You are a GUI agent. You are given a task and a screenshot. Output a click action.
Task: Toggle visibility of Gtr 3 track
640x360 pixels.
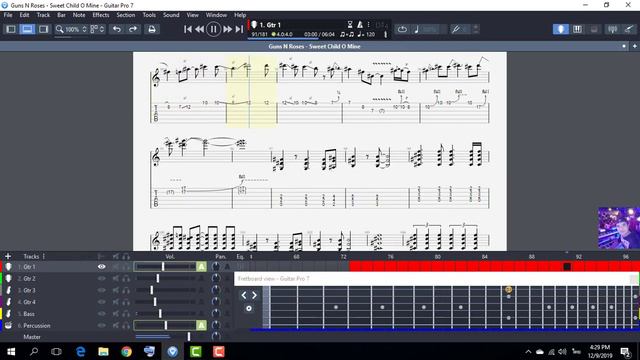pos(101,290)
